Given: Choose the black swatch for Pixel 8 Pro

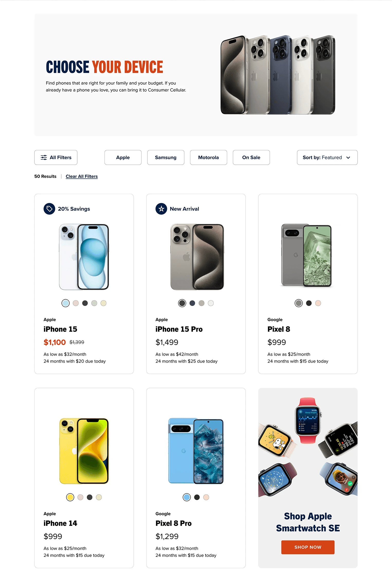Looking at the screenshot, I should [x=197, y=497].
